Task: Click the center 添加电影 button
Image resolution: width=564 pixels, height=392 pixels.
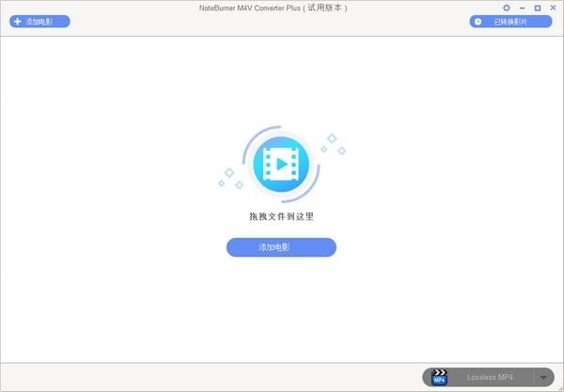Action: point(281,247)
